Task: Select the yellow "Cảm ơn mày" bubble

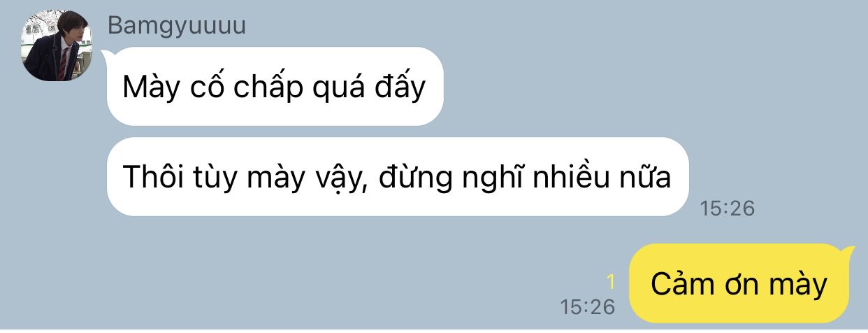Action: [739, 284]
